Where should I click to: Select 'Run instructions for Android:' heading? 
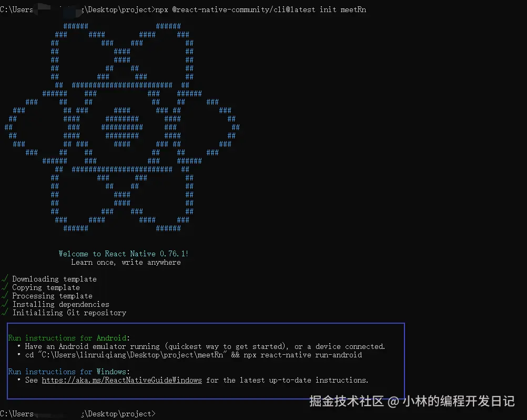[x=69, y=338]
